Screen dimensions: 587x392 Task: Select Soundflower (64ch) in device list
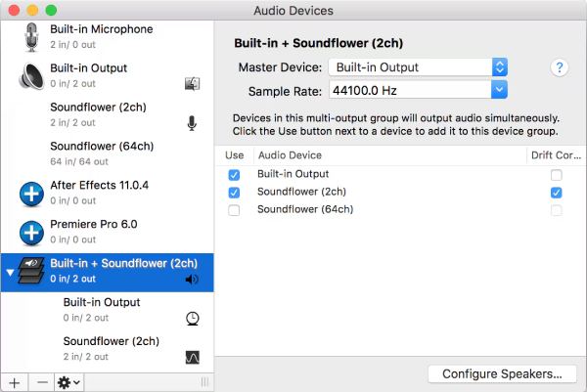pos(107,153)
